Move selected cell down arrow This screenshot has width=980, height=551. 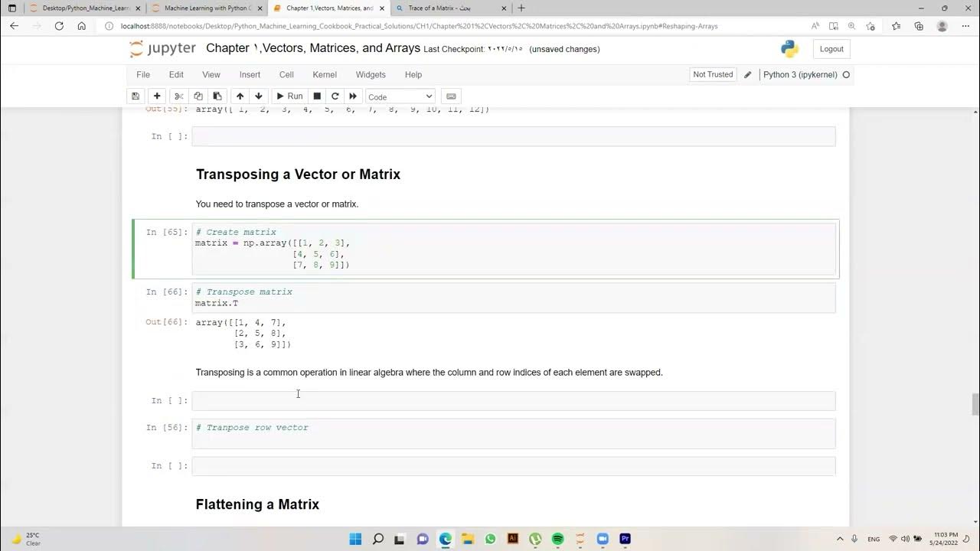click(259, 96)
